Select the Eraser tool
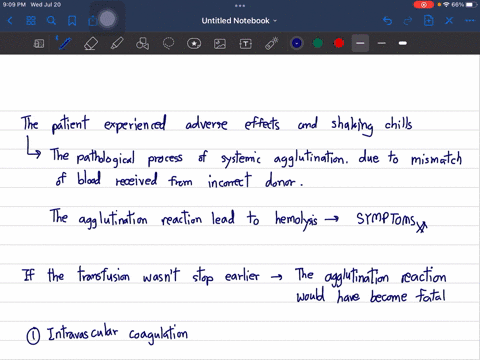 (x=91, y=43)
